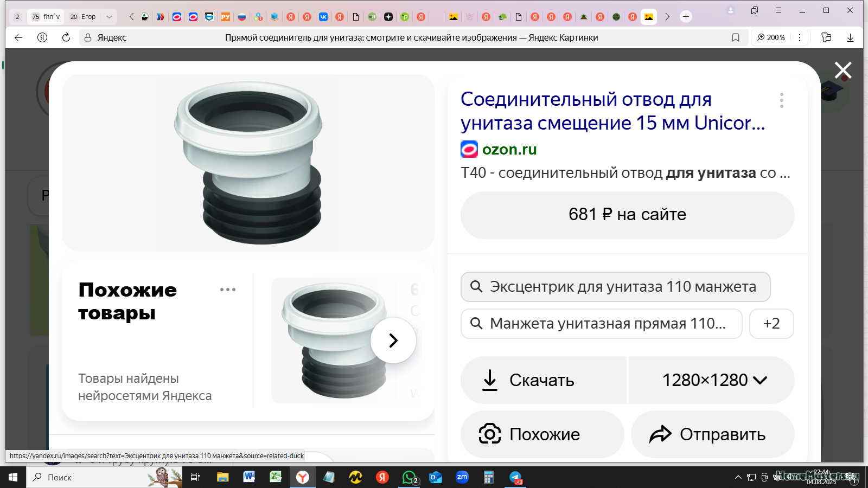
Task: Switch to the 'Егор' tab group
Action: coord(83,17)
